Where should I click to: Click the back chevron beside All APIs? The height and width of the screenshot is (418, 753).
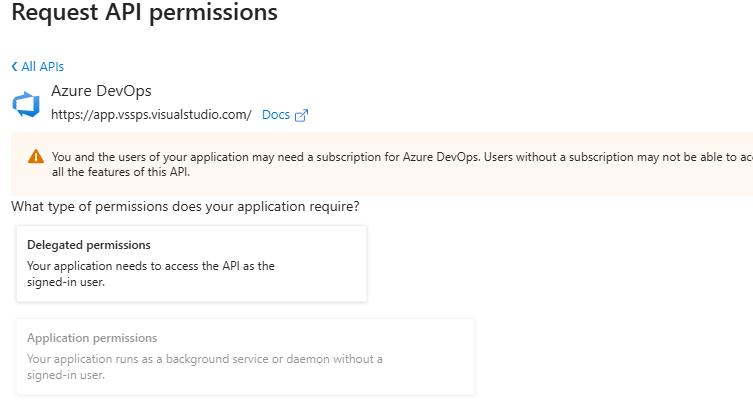pyautogui.click(x=14, y=67)
